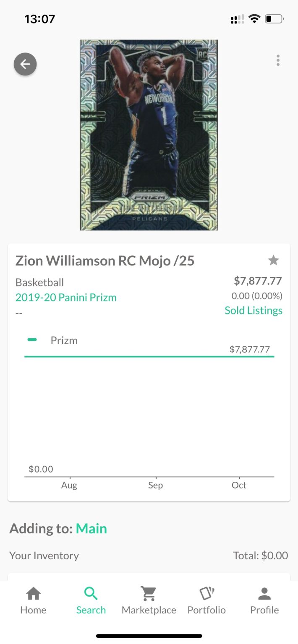Tap the Home icon in bottom bar

point(34,594)
